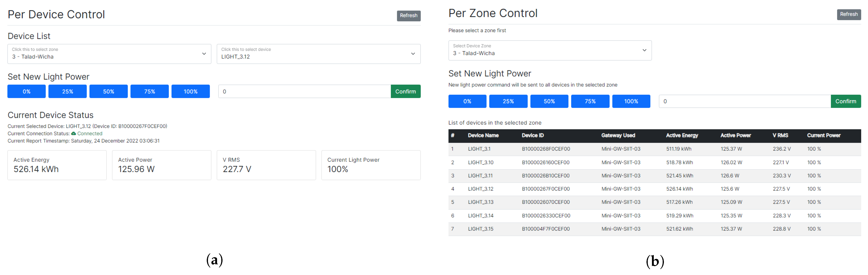Set device light power to 0%

(x=27, y=91)
